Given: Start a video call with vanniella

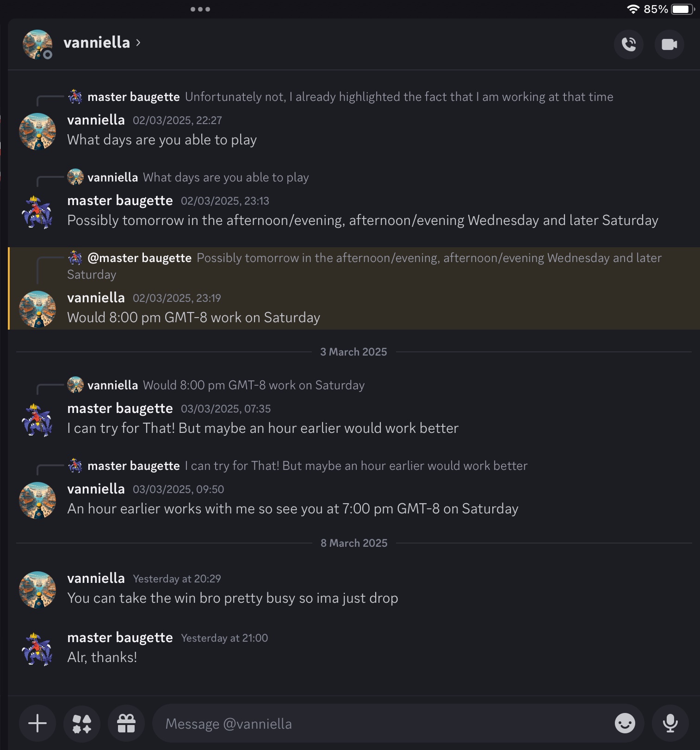Looking at the screenshot, I should click(669, 44).
